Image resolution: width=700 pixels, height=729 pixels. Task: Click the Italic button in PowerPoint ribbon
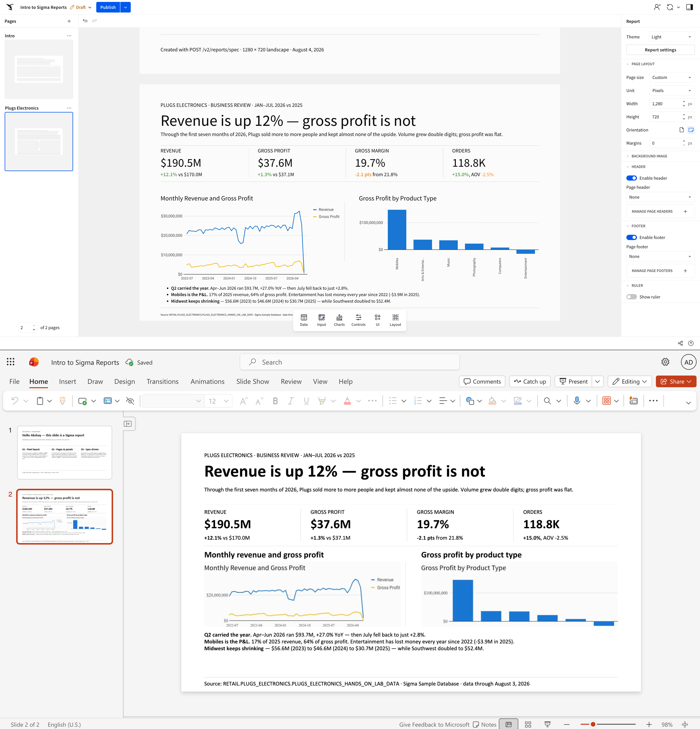pyautogui.click(x=291, y=401)
